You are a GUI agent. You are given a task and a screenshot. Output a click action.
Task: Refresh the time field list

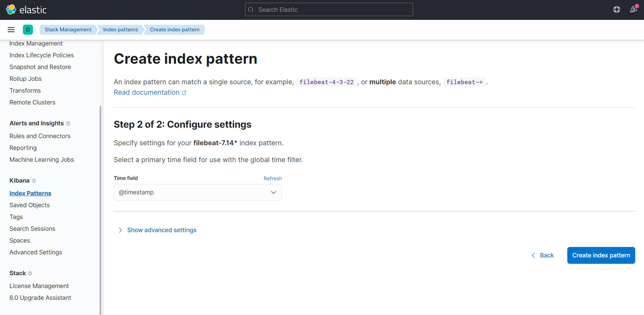(273, 179)
